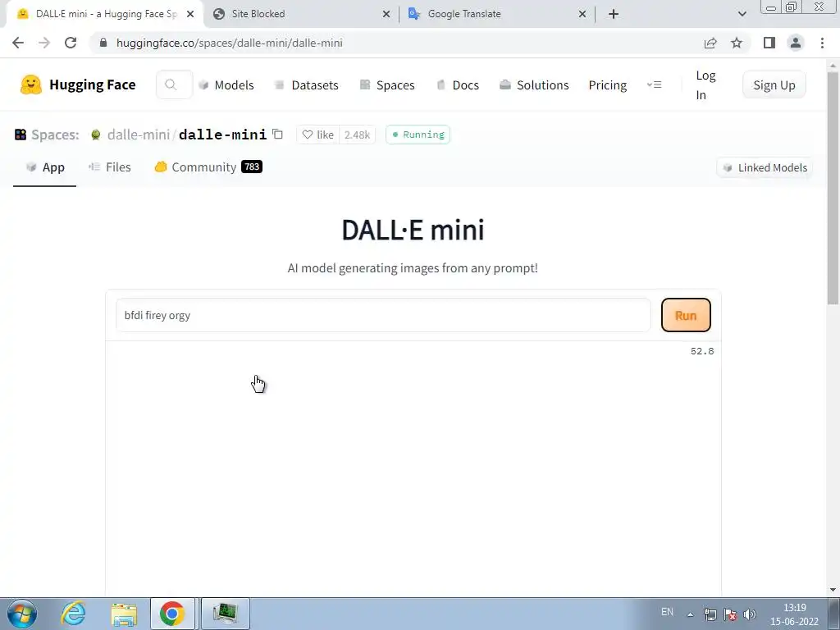Screen dimensions: 840x630
Task: Open the Pricing page
Action: (x=608, y=85)
